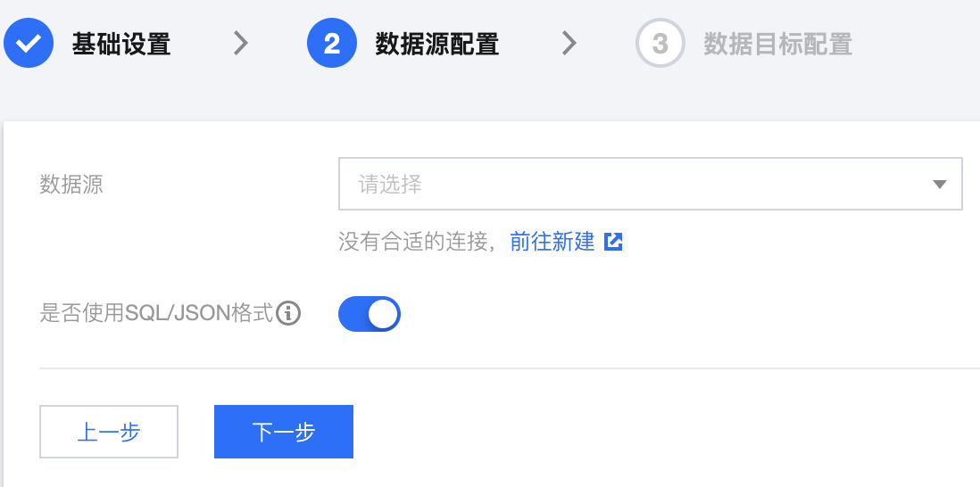This screenshot has width=980, height=487.
Task: Open the 数据目标配置 step label
Action: click(777, 44)
